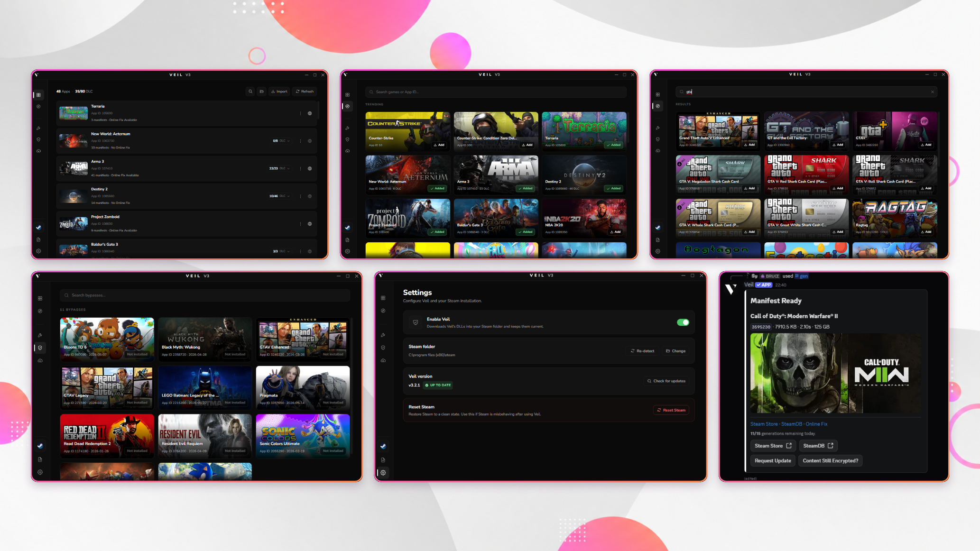This screenshot has width=980, height=551.
Task: Switch to the grid library tab in Settings window
Action: click(383, 298)
